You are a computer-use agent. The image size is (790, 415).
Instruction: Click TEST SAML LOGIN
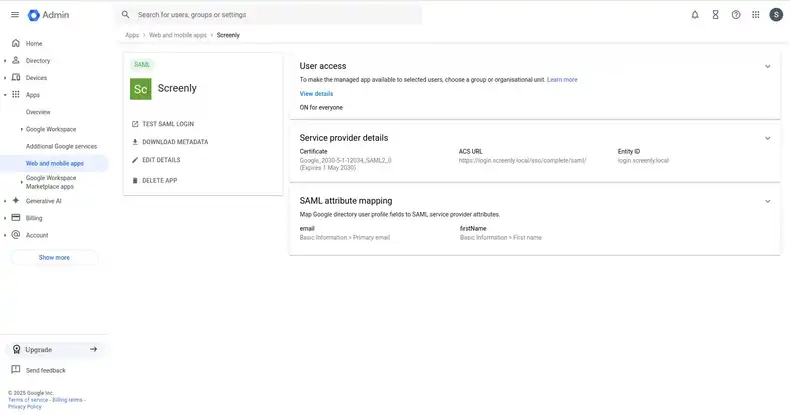click(168, 124)
